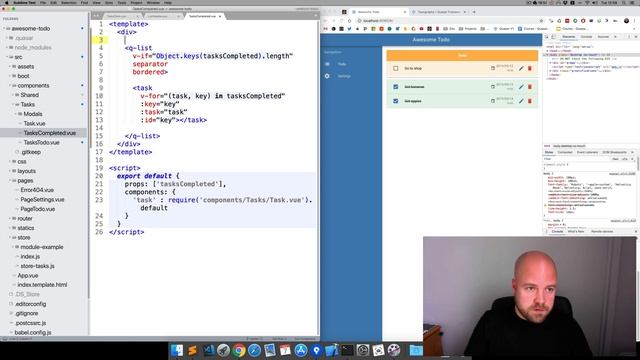Toggle the DevTools device toolbar icon
Screen dimensions: 640x360
click(553, 37)
